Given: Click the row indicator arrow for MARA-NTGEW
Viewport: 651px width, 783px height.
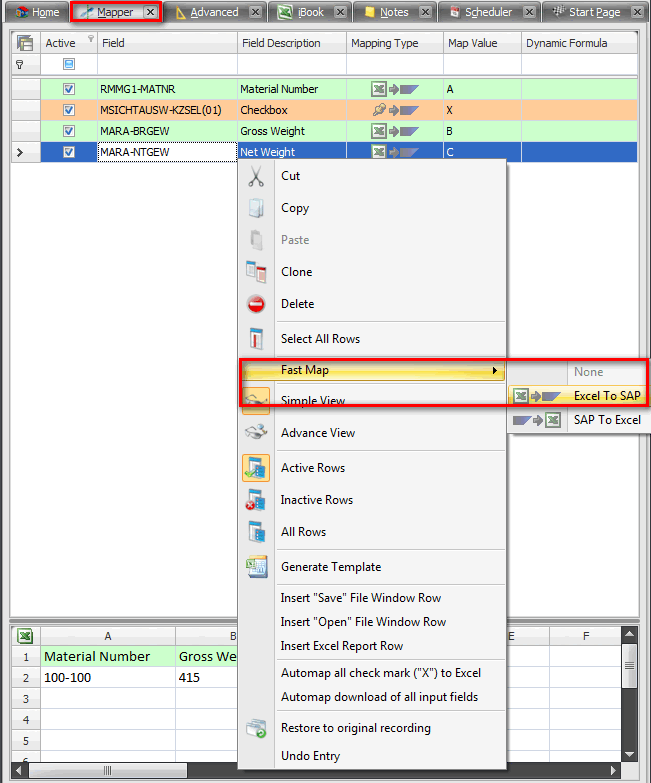Looking at the screenshot, I should tap(21, 152).
